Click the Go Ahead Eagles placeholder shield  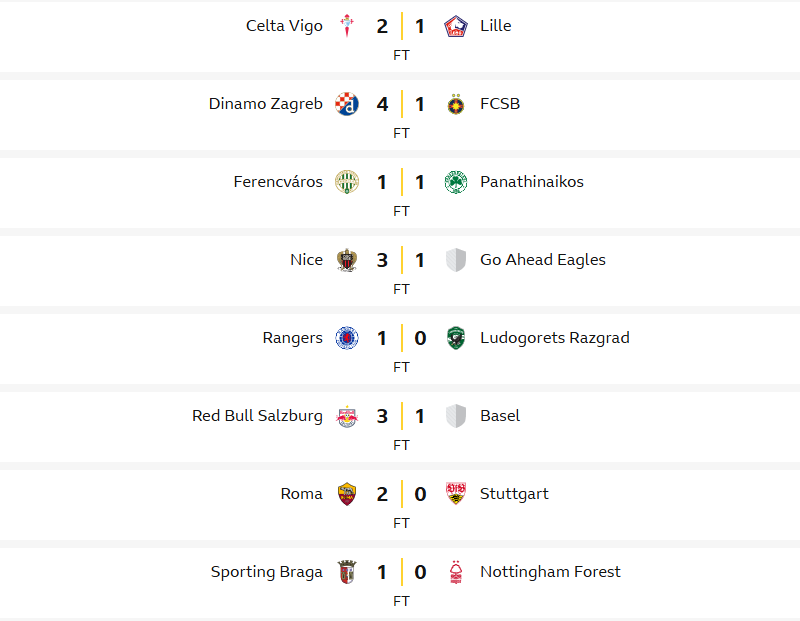[456, 260]
